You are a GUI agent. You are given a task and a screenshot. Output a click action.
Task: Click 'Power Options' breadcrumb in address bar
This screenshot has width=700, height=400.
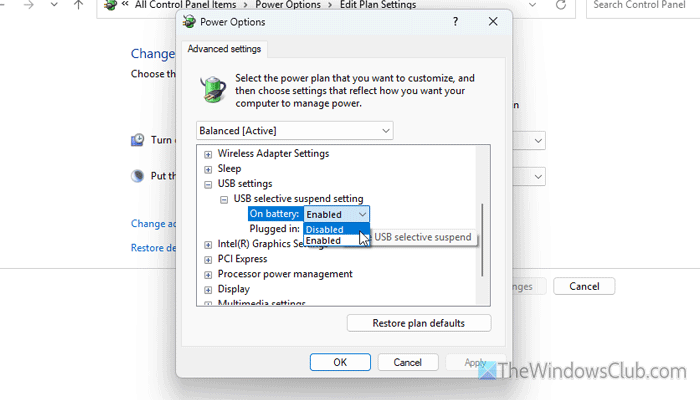tap(288, 5)
